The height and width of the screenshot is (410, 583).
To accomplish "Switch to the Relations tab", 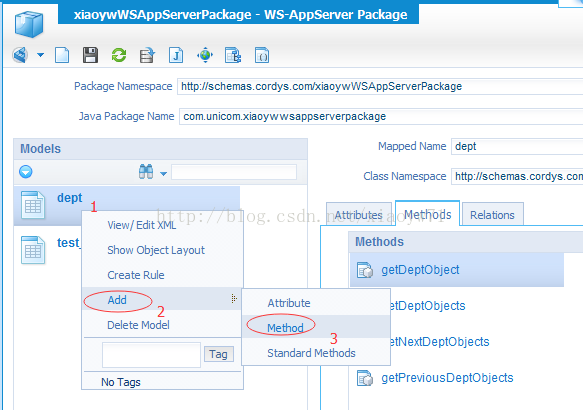I will (x=492, y=214).
